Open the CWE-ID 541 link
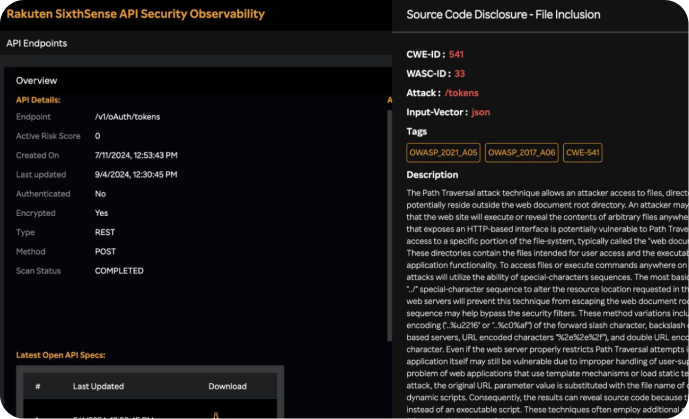This screenshot has height=419, width=689. [456, 54]
